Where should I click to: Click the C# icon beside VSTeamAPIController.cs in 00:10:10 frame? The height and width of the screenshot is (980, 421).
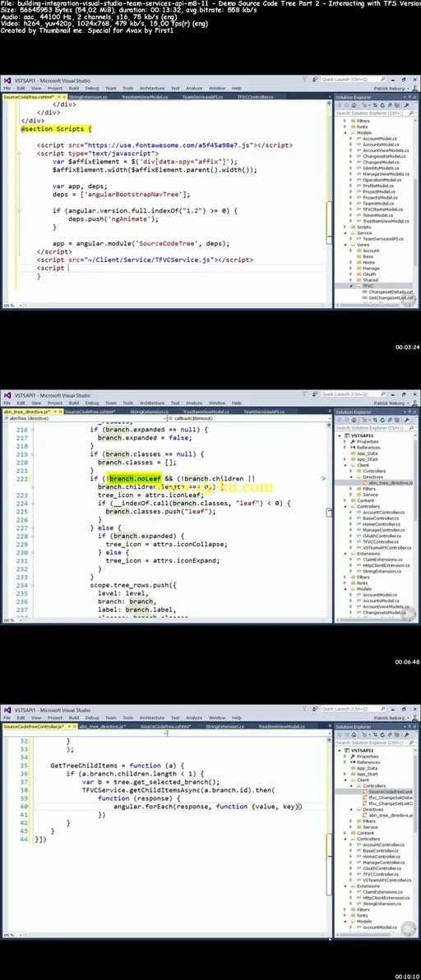point(359,880)
